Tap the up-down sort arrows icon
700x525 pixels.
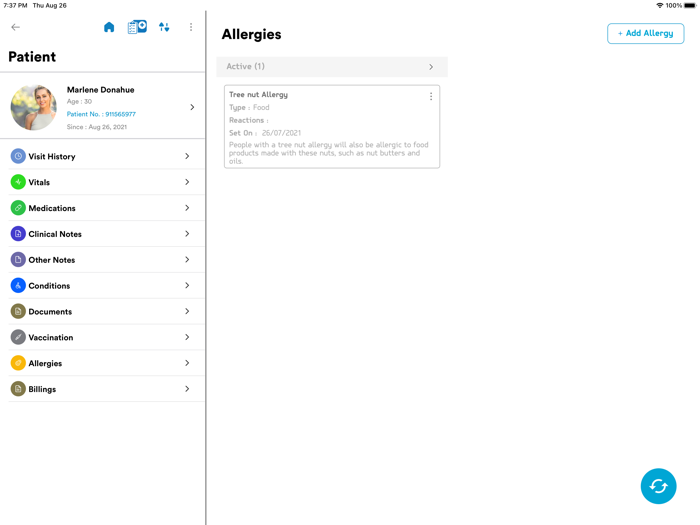click(164, 27)
